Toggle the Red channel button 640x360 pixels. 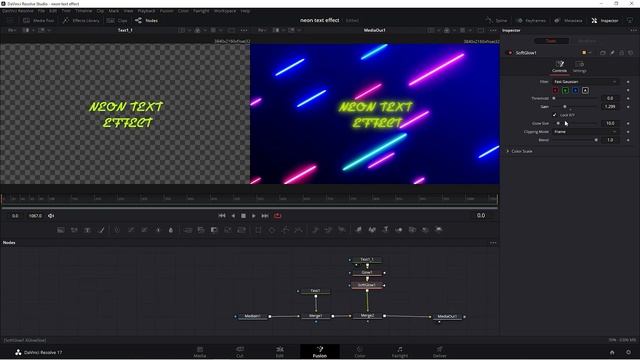(x=556, y=90)
